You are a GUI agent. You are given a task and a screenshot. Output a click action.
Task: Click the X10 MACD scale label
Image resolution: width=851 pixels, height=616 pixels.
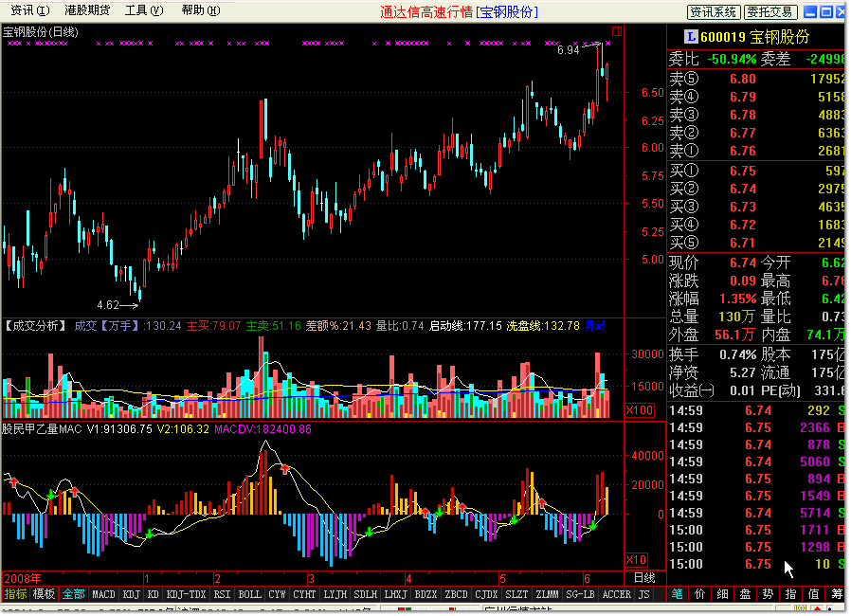click(x=636, y=559)
